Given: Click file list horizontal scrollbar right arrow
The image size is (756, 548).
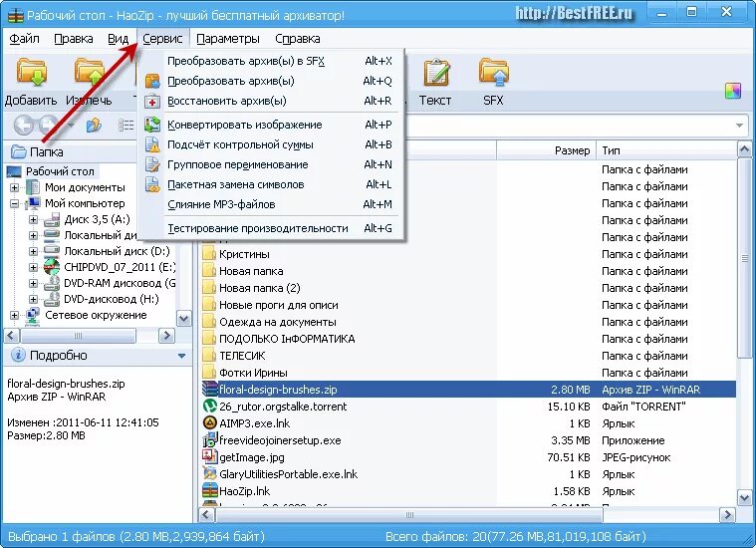Looking at the screenshot, I should [727, 515].
